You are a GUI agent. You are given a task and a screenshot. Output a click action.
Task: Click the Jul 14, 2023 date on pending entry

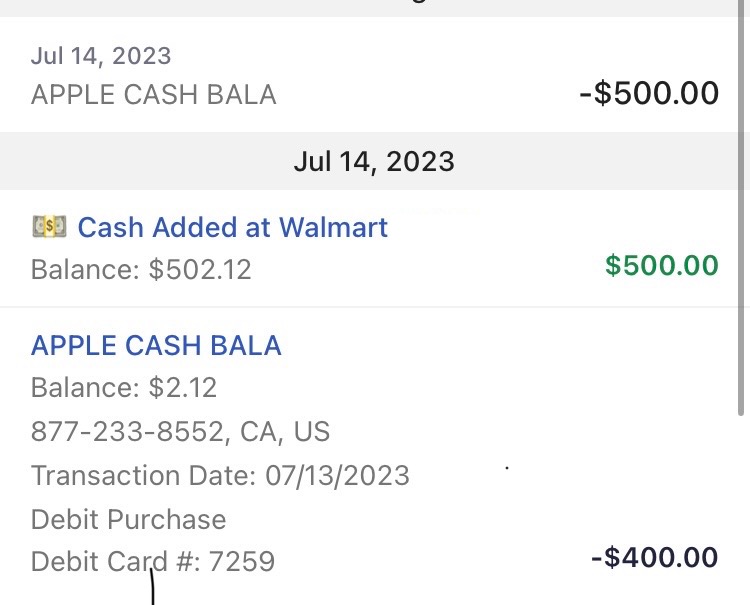pos(101,56)
